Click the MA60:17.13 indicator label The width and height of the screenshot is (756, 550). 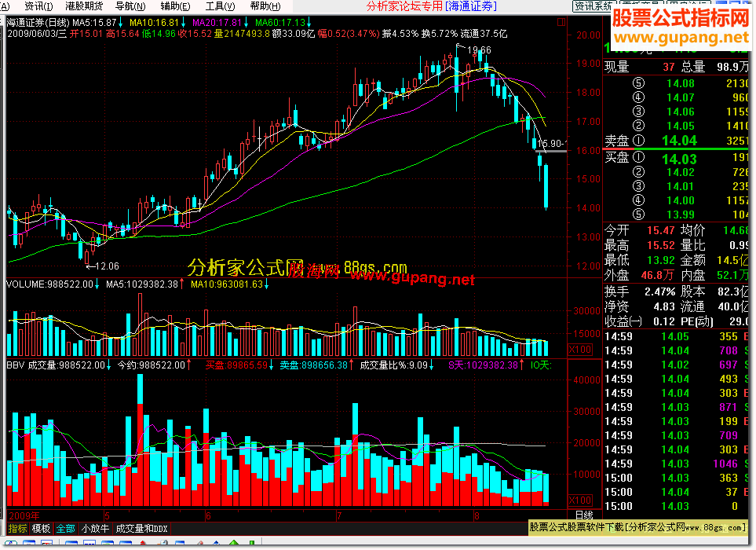[280, 23]
